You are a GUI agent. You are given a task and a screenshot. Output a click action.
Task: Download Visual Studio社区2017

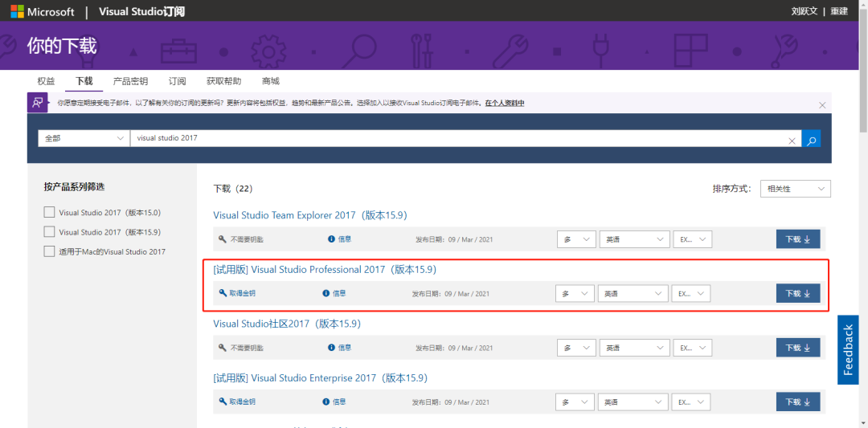coord(798,348)
